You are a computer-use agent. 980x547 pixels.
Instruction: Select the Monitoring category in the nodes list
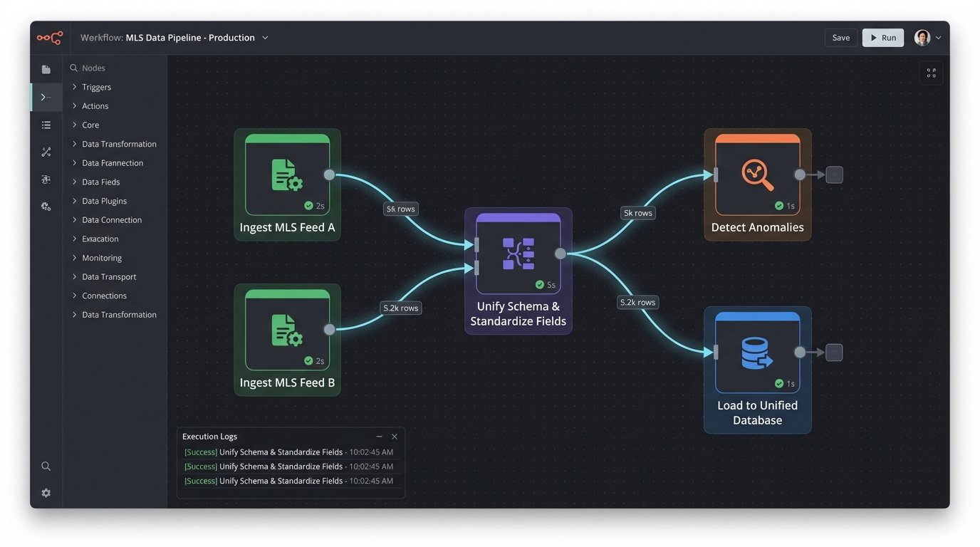pos(100,257)
